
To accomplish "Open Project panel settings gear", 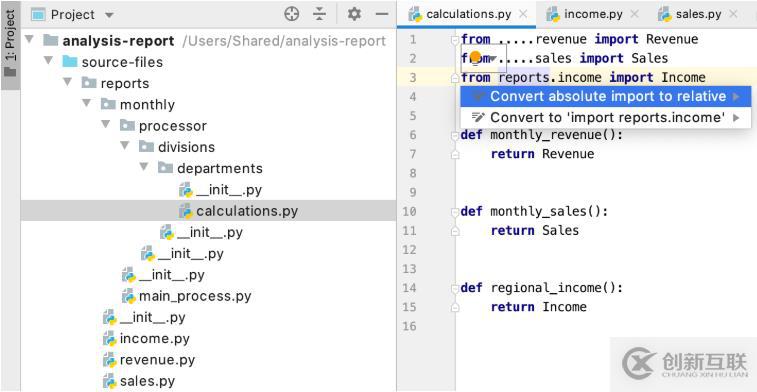I will pos(354,14).
